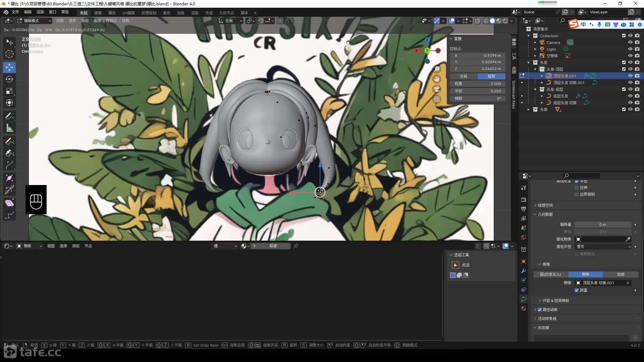Viewport: 644px width, 362px height.
Task: Activate the Transform tool
Action: pyautogui.click(x=9, y=103)
